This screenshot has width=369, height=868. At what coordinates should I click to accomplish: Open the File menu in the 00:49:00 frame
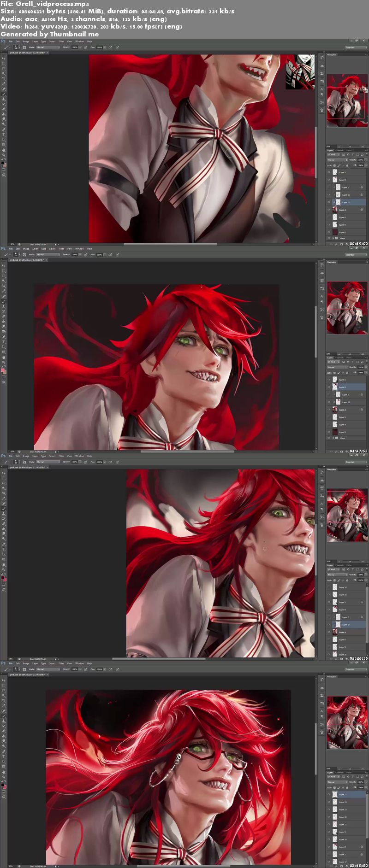(x=11, y=41)
